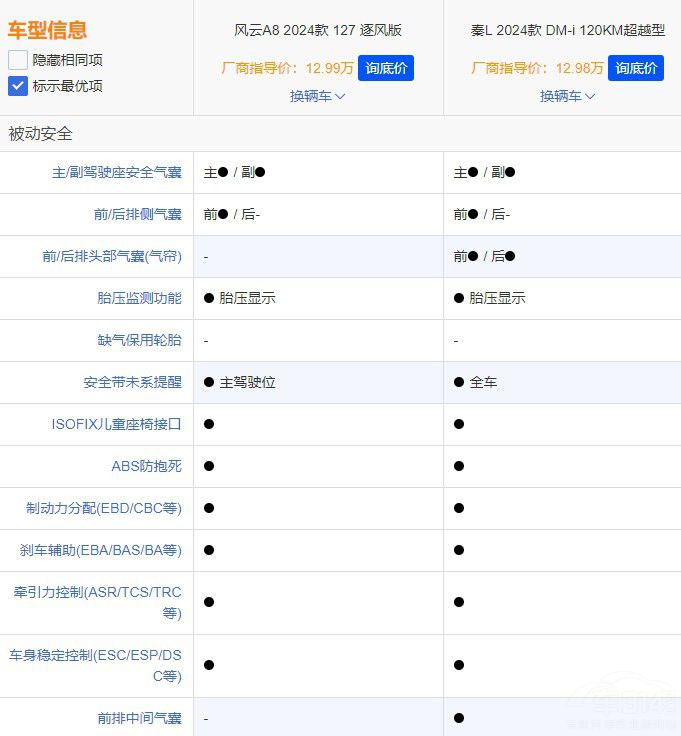Image resolution: width=681 pixels, height=736 pixels.
Task: Click 询底价 button for 风云A8
Action: point(385,68)
